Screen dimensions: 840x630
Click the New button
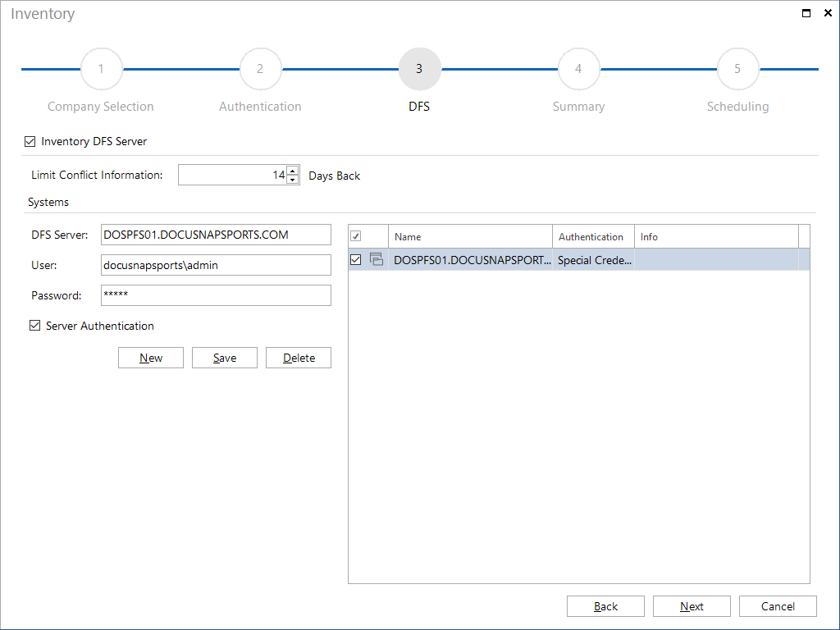pyautogui.click(x=151, y=358)
